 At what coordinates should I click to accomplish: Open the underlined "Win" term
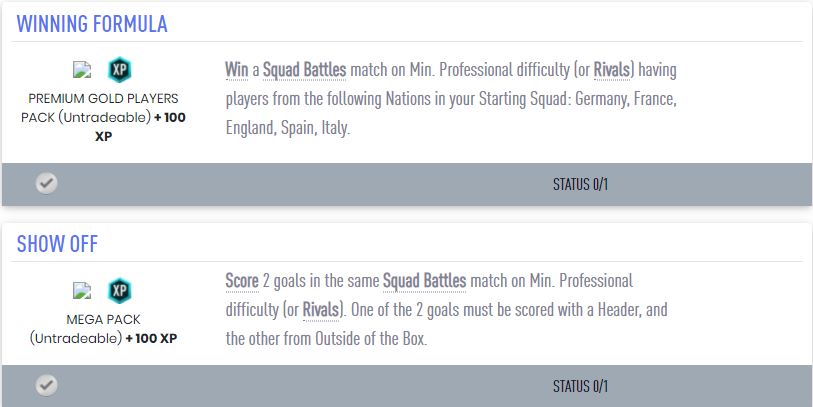(x=237, y=70)
